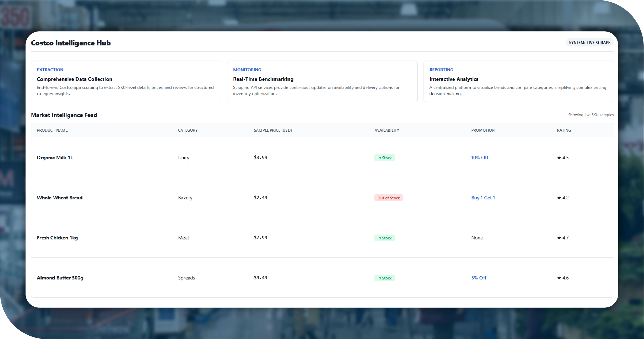Sort by Sample Price (USD) header
Screen dimensions: 644x339
(273, 130)
